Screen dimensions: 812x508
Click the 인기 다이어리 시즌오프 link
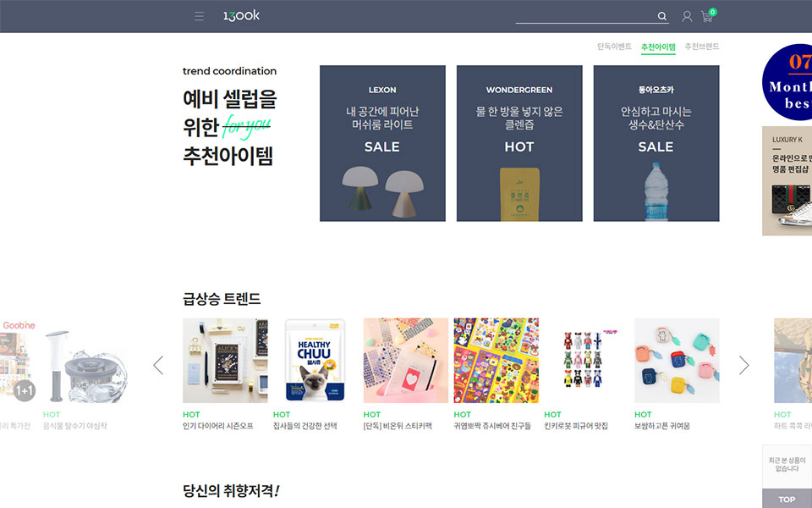tap(218, 426)
